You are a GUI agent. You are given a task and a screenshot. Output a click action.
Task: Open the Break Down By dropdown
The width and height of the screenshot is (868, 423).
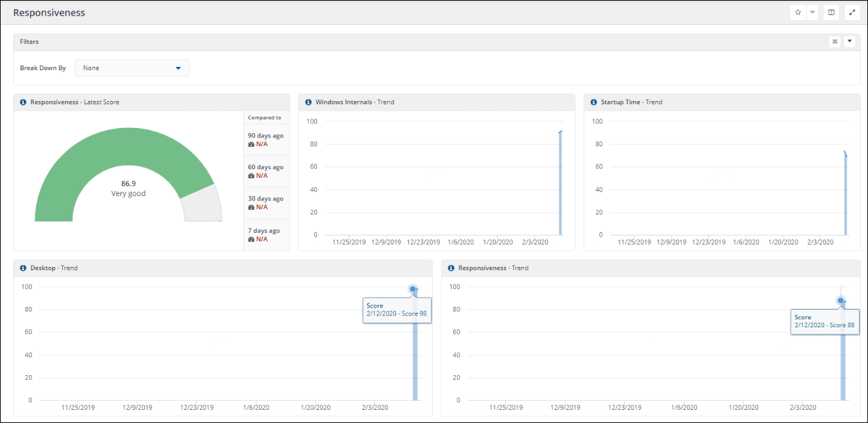pyautogui.click(x=132, y=68)
